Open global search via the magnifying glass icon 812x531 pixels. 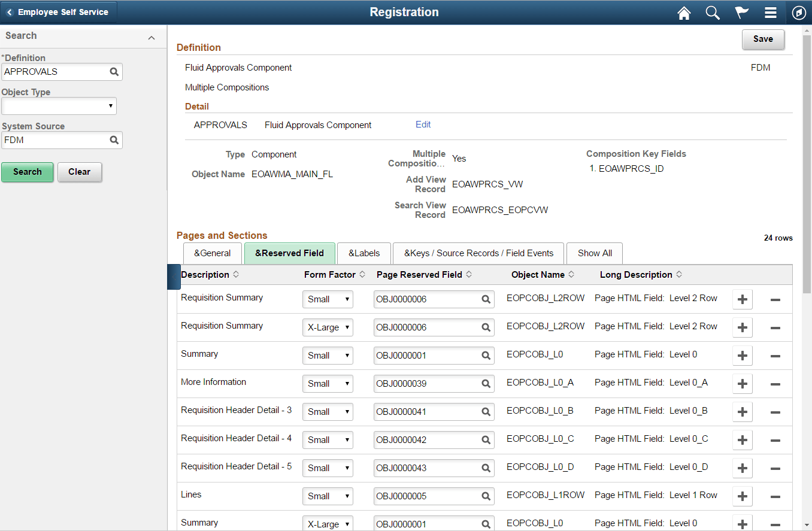[x=713, y=13]
